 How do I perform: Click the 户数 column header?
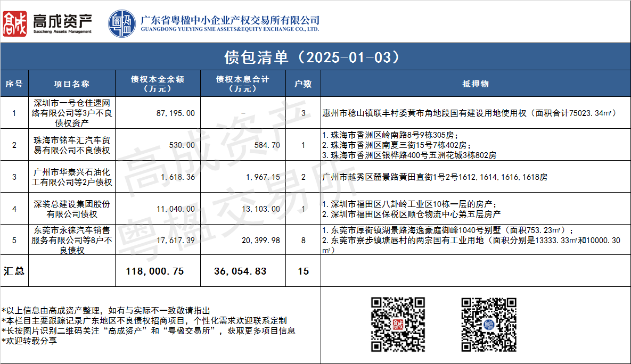(303, 84)
